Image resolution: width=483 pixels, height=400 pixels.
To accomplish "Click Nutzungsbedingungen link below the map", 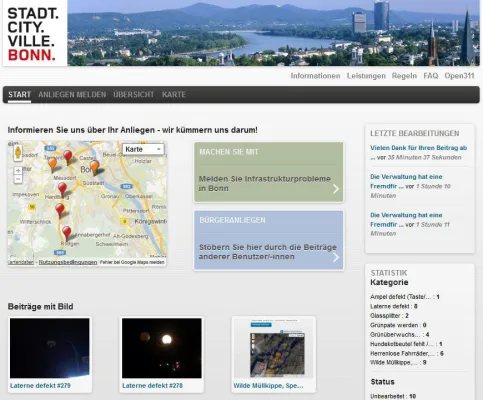I will [x=68, y=262].
